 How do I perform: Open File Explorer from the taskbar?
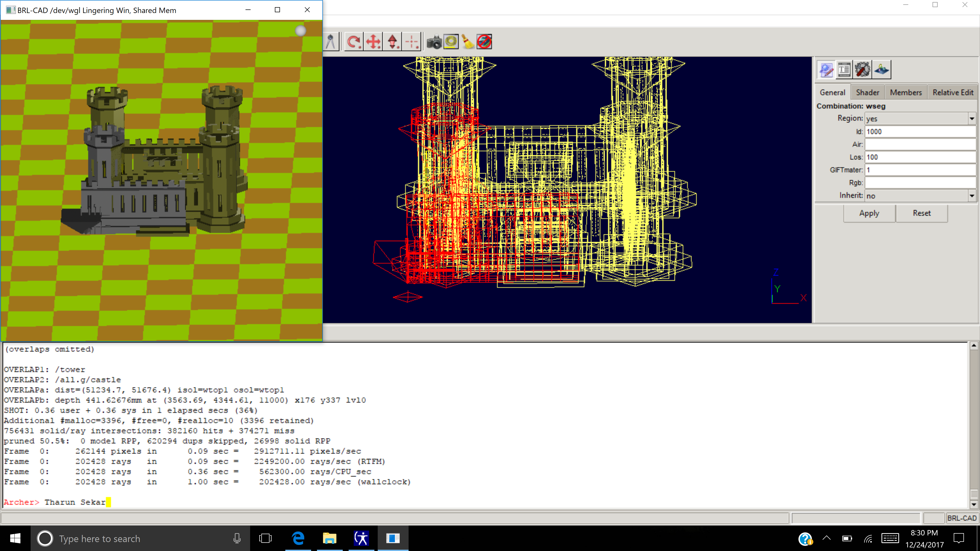click(x=329, y=539)
